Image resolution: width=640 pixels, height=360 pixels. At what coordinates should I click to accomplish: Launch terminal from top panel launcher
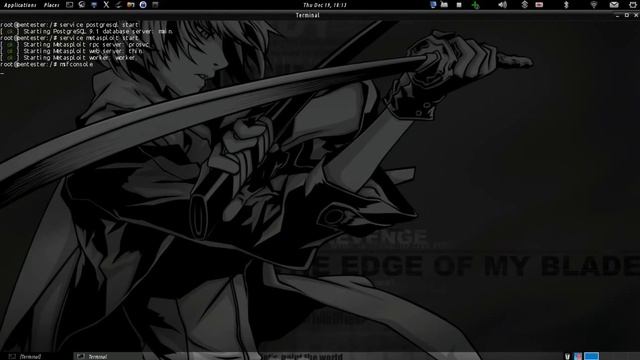coord(69,5)
